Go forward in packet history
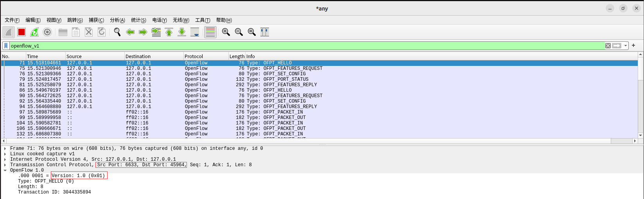The image size is (644, 199). (x=143, y=32)
